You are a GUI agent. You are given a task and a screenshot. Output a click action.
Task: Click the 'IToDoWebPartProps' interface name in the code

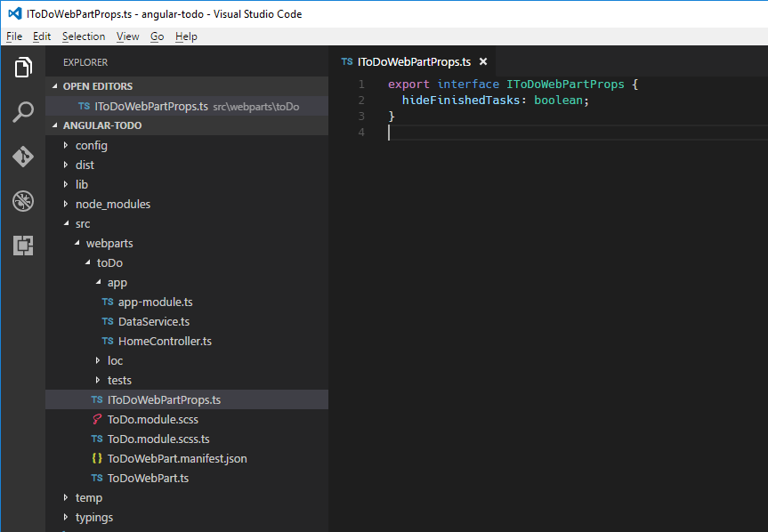coord(565,85)
